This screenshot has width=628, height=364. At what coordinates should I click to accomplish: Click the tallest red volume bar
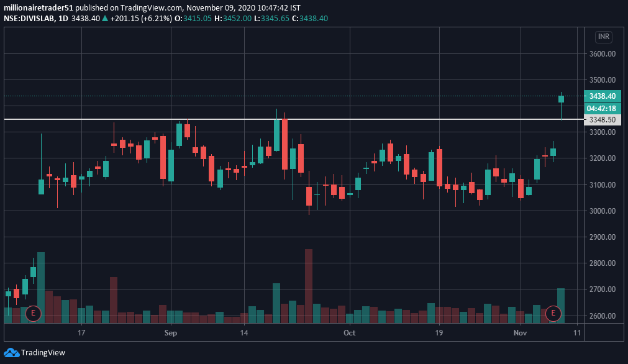[308, 286]
